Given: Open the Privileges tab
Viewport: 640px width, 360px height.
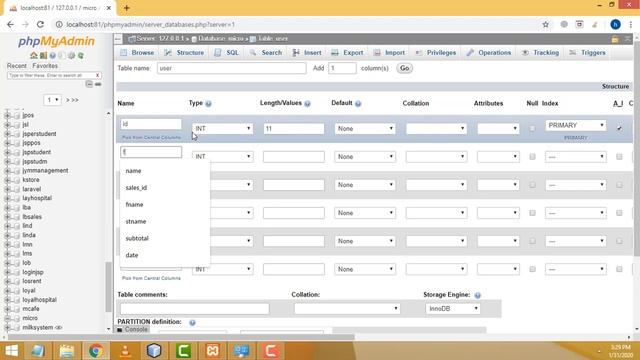Looking at the screenshot, I should (x=436, y=53).
